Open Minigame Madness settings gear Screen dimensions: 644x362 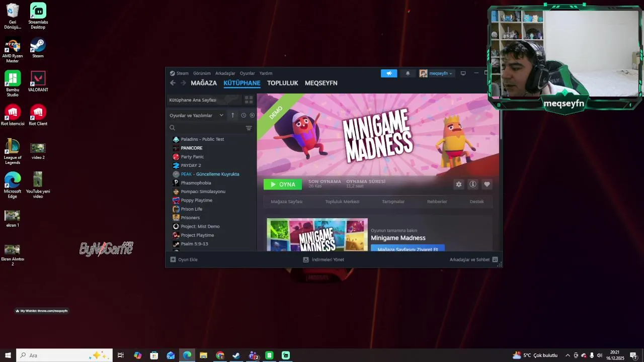point(459,185)
